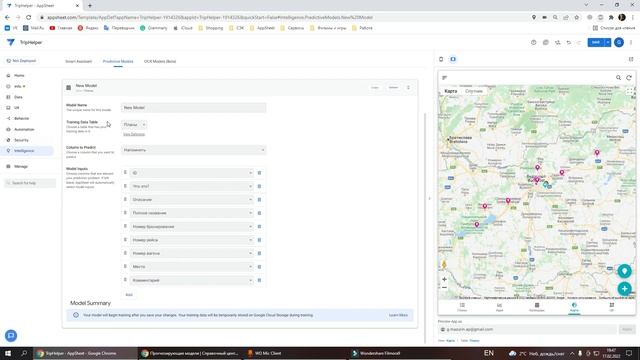Open the New Model more options menu
The height and width of the screenshot is (360, 640).
408,87
